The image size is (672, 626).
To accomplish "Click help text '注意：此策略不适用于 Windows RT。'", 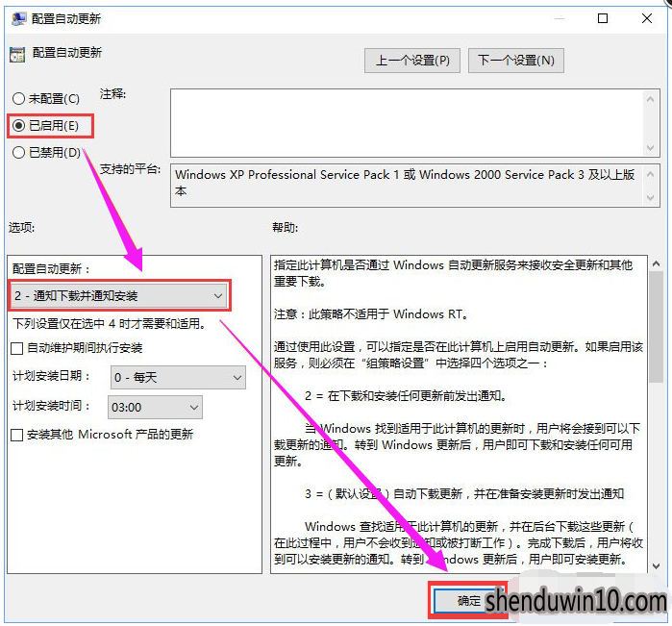I will [x=371, y=314].
